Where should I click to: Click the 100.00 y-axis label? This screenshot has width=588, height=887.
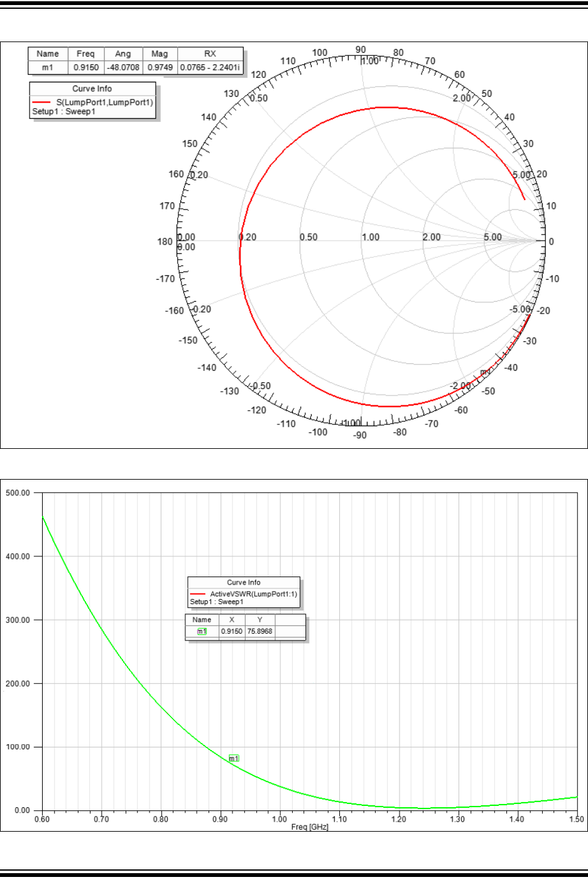point(18,747)
